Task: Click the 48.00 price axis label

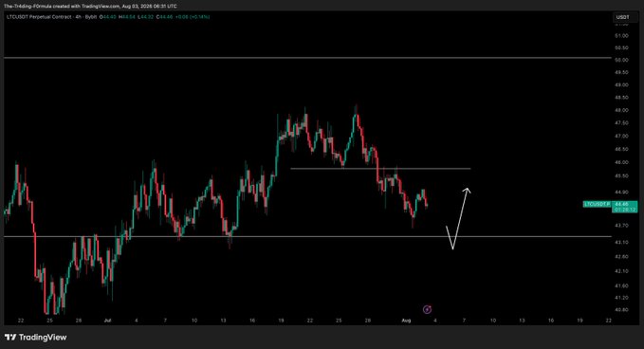Action: tap(621, 110)
